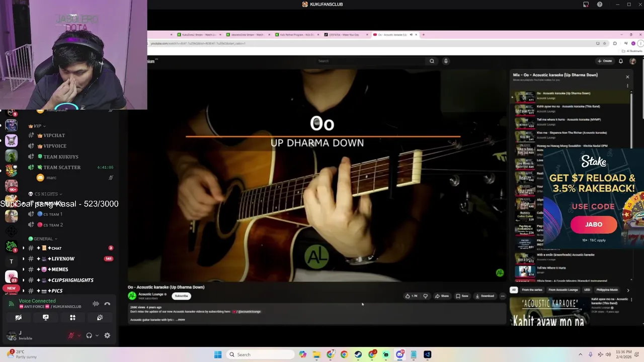Open browser extensions puzzle icon

click(x=615, y=43)
